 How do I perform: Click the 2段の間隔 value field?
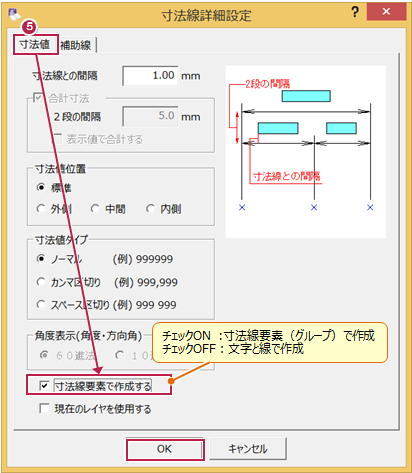click(x=150, y=116)
